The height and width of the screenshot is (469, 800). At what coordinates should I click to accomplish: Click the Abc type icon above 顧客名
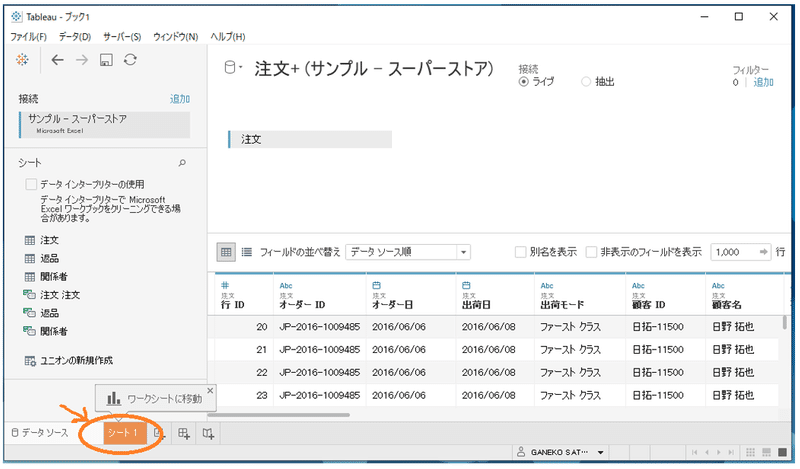click(x=718, y=286)
